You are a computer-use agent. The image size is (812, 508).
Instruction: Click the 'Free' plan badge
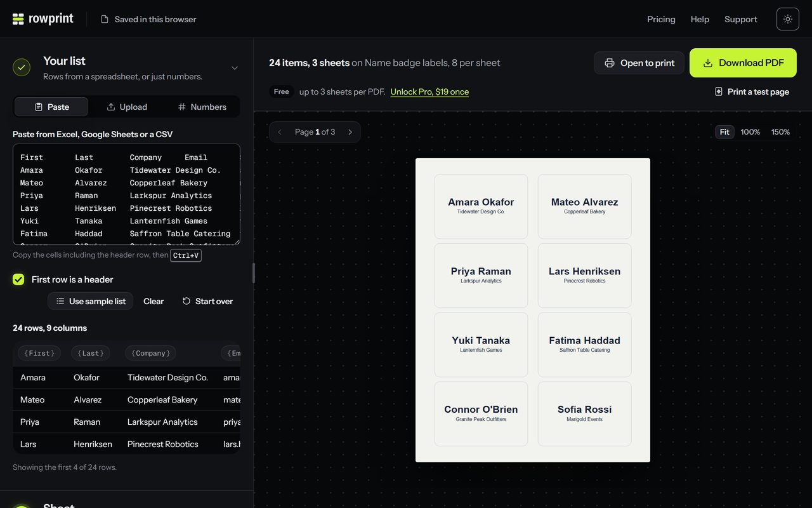pos(282,91)
